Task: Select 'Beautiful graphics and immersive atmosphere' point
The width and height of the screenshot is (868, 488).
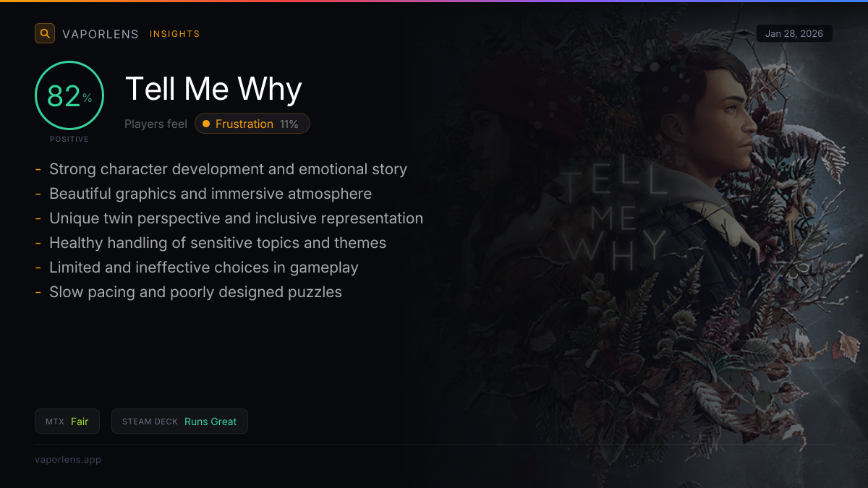Action: [x=210, y=194]
